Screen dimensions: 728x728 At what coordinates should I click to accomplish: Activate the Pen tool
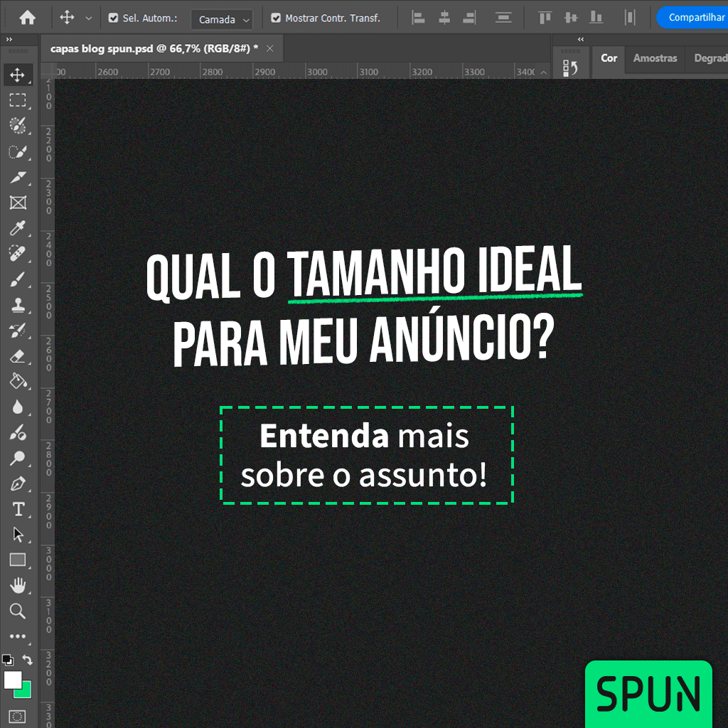18,484
